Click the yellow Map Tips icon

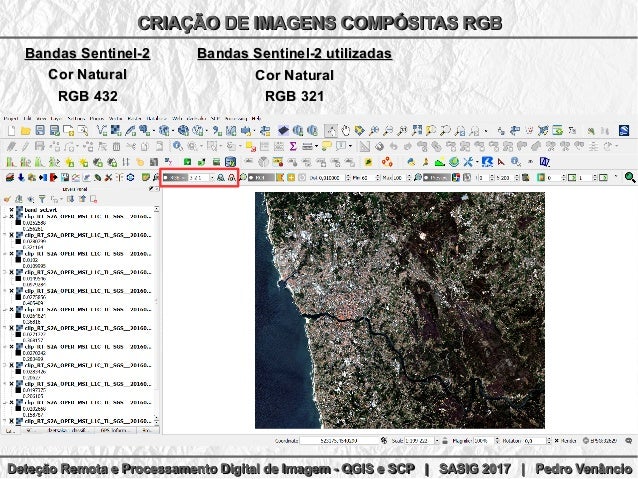[x=326, y=146]
